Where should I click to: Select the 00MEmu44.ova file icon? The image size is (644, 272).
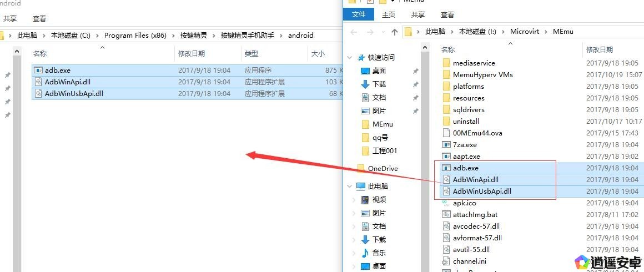pos(446,133)
